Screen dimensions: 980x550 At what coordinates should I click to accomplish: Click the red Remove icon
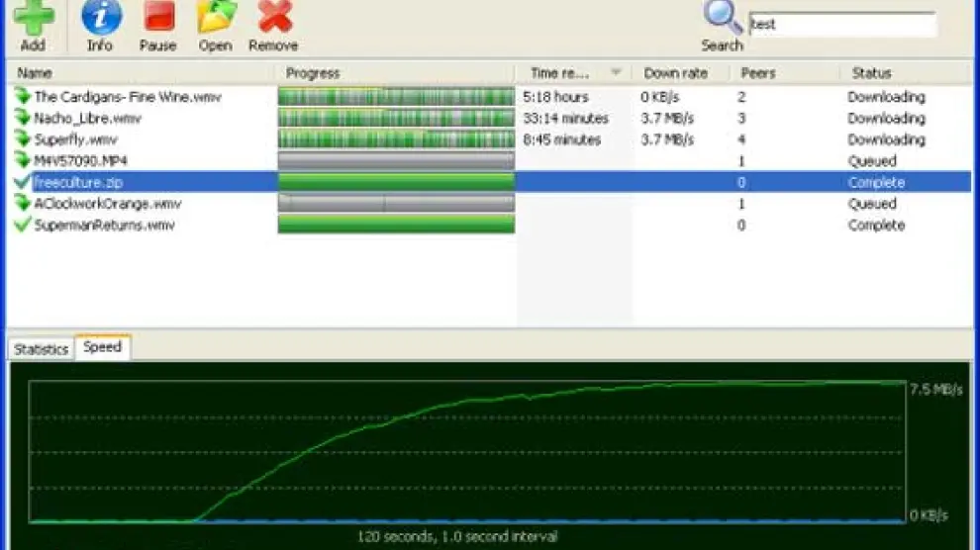[x=273, y=18]
